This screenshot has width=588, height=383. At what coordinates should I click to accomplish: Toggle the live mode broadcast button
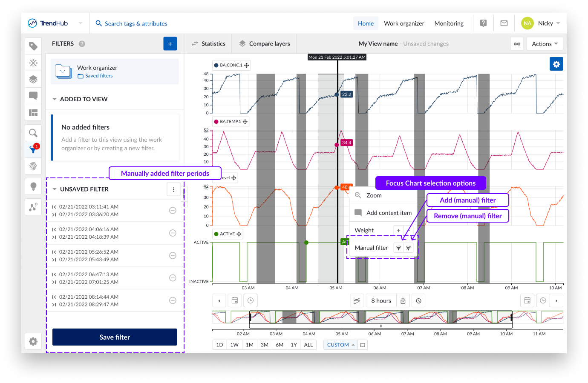pos(517,44)
